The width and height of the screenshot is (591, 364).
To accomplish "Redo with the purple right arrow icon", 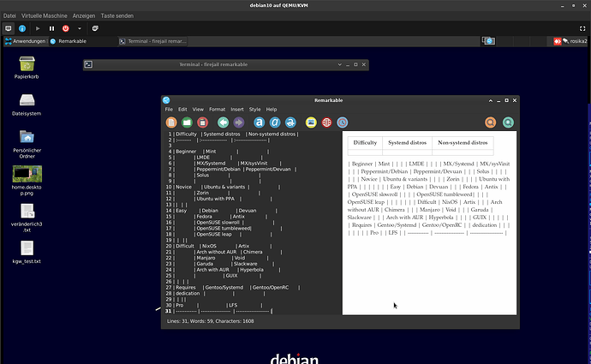I will click(x=239, y=122).
